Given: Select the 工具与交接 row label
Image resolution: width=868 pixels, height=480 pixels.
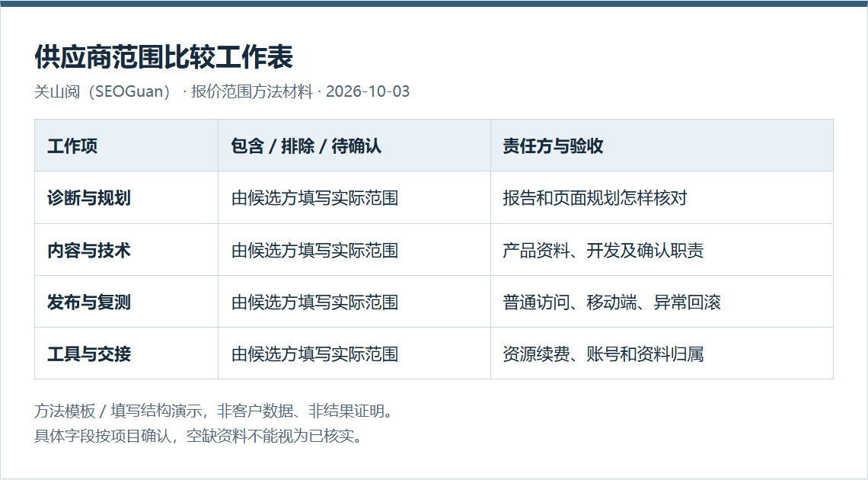Looking at the screenshot, I should [89, 354].
